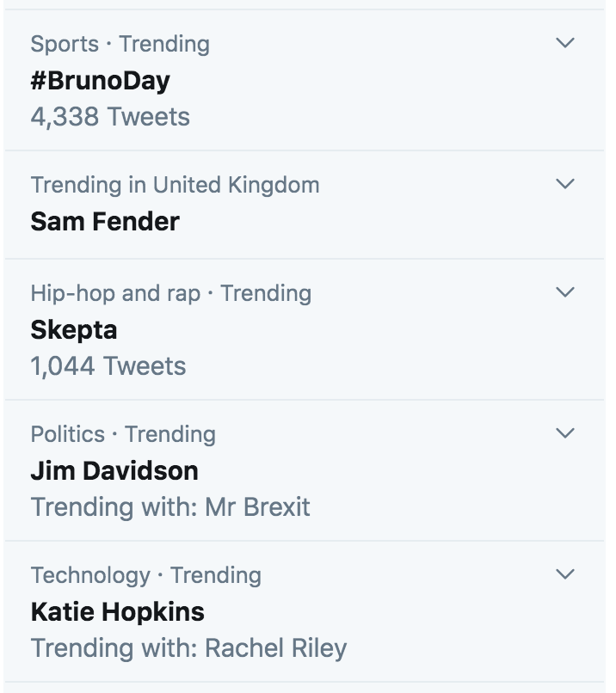
Task: Show more options for Jim Davidson trend
Action: [x=564, y=433]
